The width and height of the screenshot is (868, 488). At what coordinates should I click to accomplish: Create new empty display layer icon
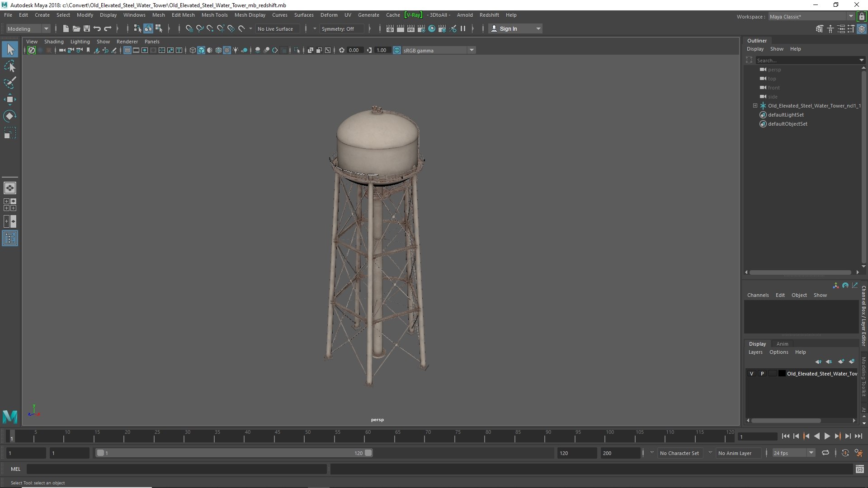tap(841, 361)
